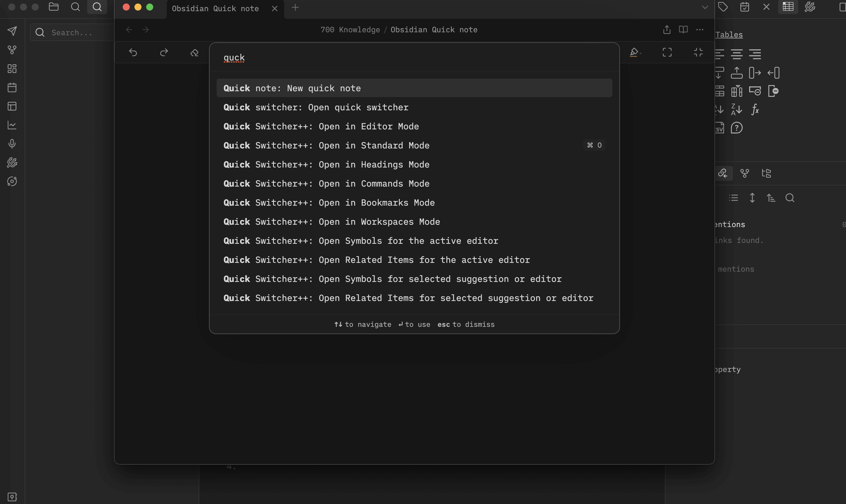Click the orbit icon in left ribbon
This screenshot has height=504, width=846.
click(12, 181)
